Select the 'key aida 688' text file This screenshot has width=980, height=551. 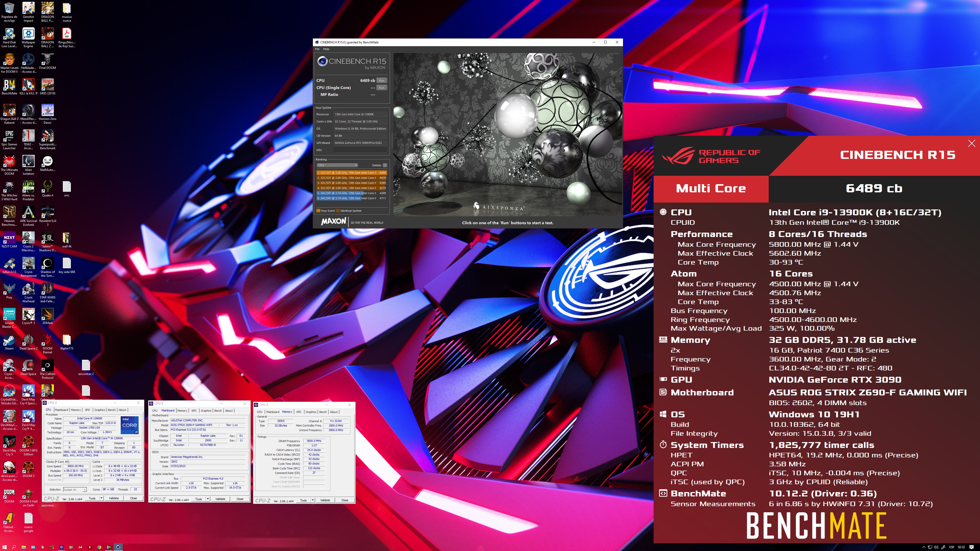tap(67, 265)
